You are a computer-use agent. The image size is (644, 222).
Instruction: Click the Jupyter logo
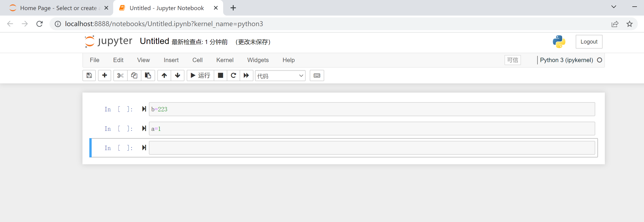tap(108, 41)
